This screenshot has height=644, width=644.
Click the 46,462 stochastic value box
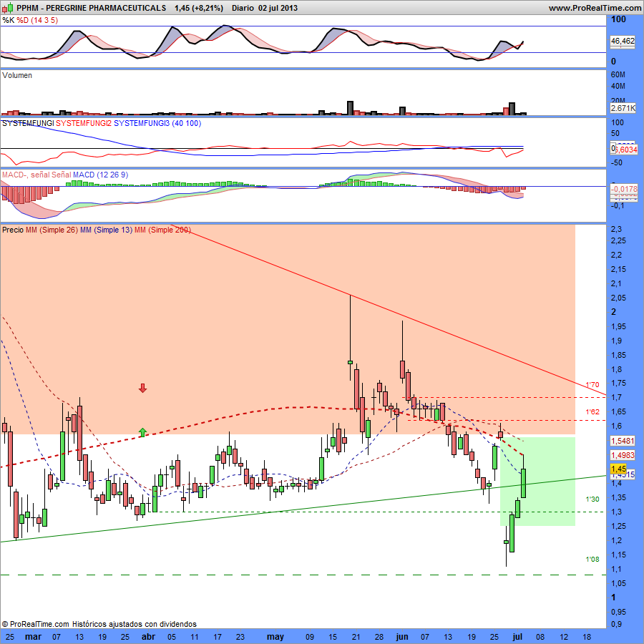623,41
